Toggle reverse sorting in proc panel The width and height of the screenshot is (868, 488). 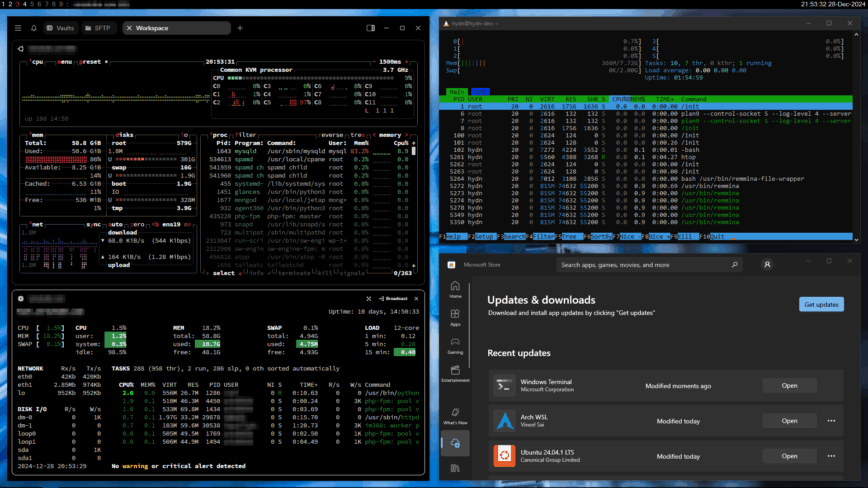click(334, 134)
